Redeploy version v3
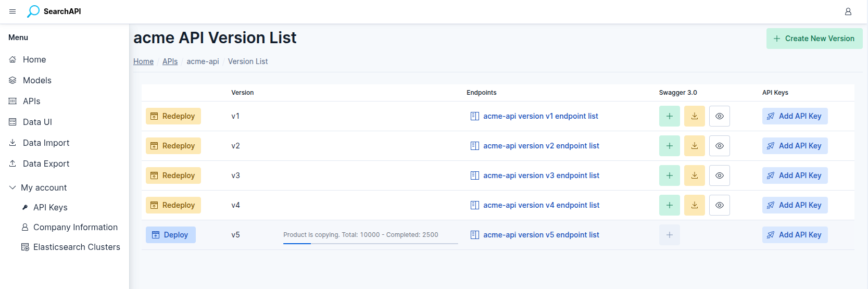Image resolution: width=868 pixels, height=289 pixels. 173,175
